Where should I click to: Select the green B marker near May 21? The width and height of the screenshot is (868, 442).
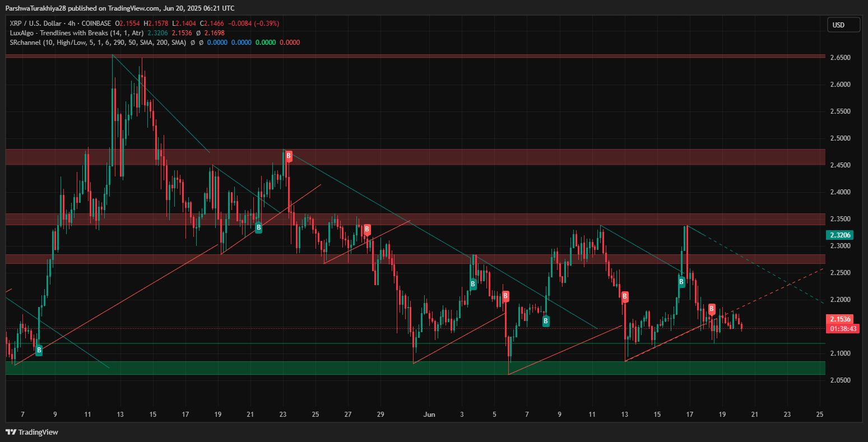(258, 227)
